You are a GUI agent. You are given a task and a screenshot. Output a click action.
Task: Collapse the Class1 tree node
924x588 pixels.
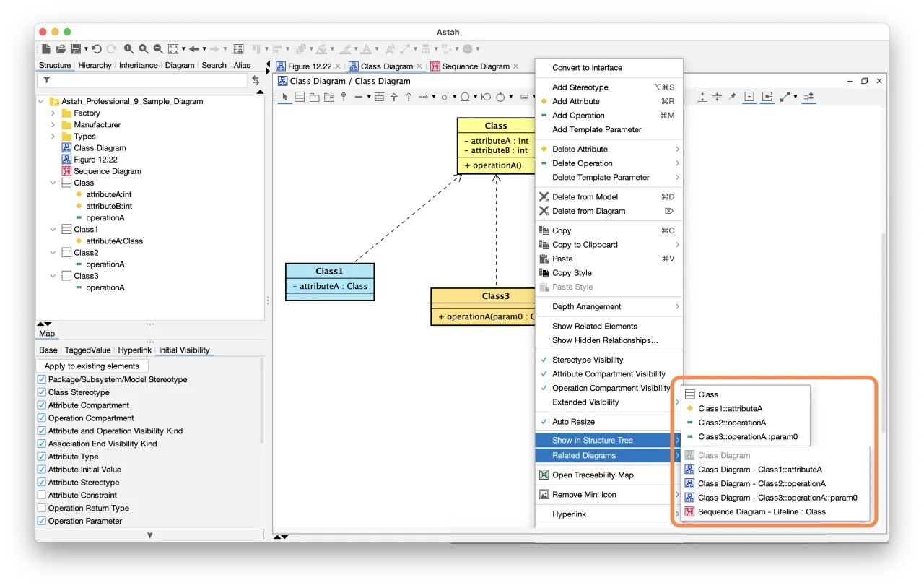[53, 229]
